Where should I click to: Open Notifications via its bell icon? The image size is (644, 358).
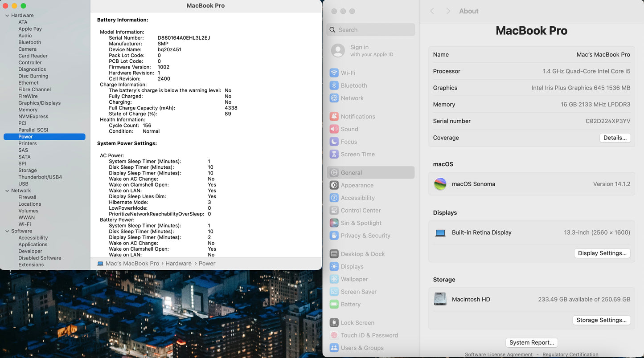click(x=334, y=117)
